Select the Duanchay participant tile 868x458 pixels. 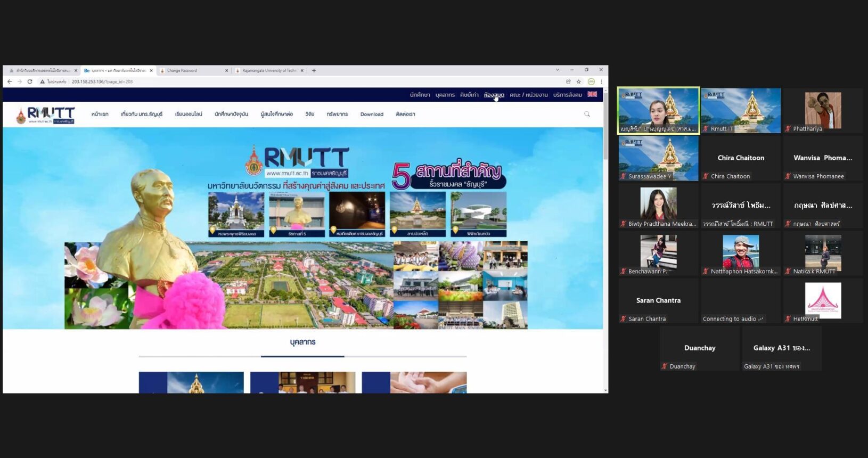(x=700, y=348)
